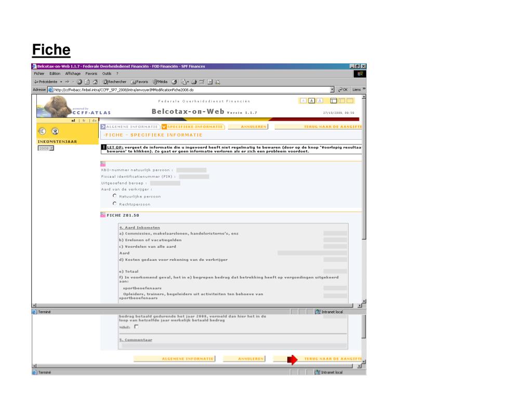Switch language to de
The image size is (532, 399).
pyautogui.click(x=95, y=121)
